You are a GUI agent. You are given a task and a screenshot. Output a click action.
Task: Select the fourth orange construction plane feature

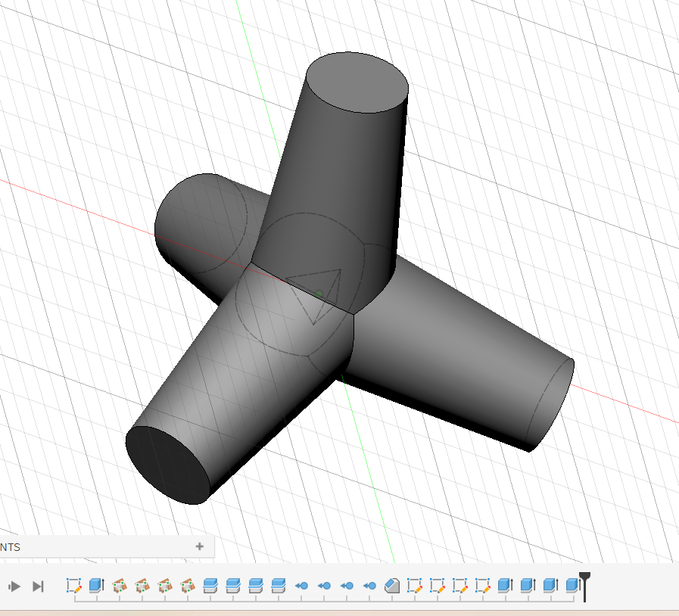(x=188, y=586)
